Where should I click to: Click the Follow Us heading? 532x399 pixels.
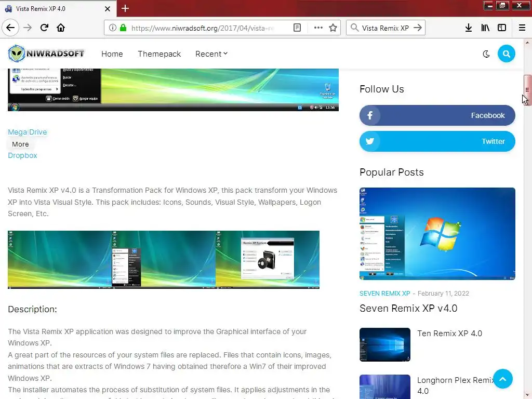coord(382,89)
